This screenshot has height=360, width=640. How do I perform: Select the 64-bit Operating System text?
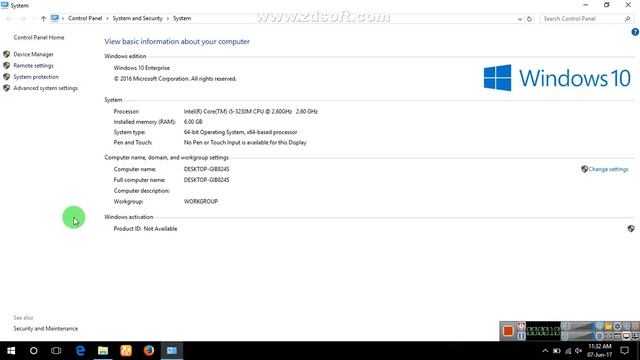[x=240, y=132]
